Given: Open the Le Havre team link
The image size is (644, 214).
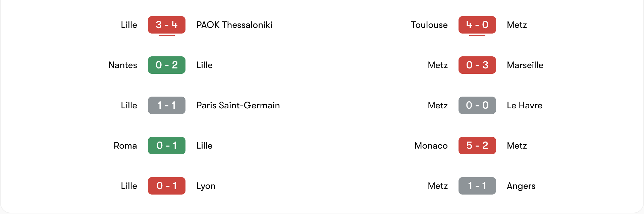Looking at the screenshot, I should click(x=524, y=105).
